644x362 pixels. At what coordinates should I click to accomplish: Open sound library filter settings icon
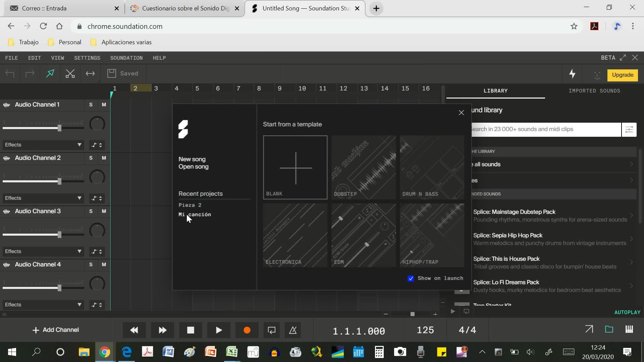coord(629,129)
